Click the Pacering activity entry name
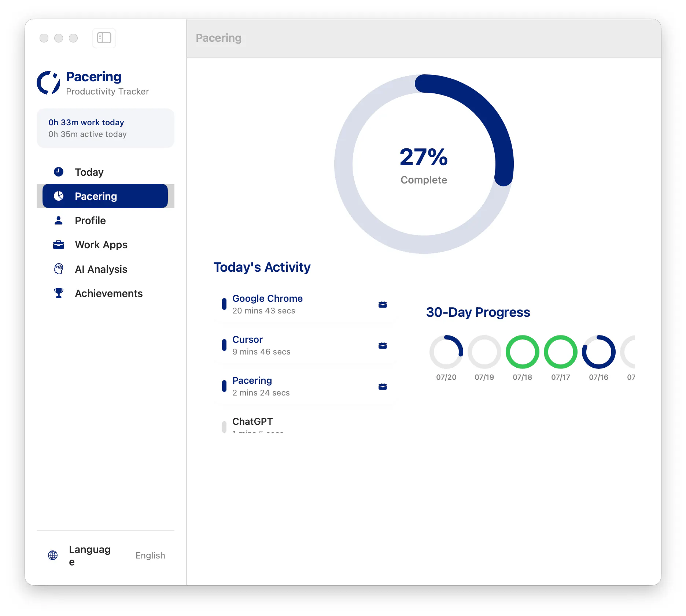 point(252,381)
